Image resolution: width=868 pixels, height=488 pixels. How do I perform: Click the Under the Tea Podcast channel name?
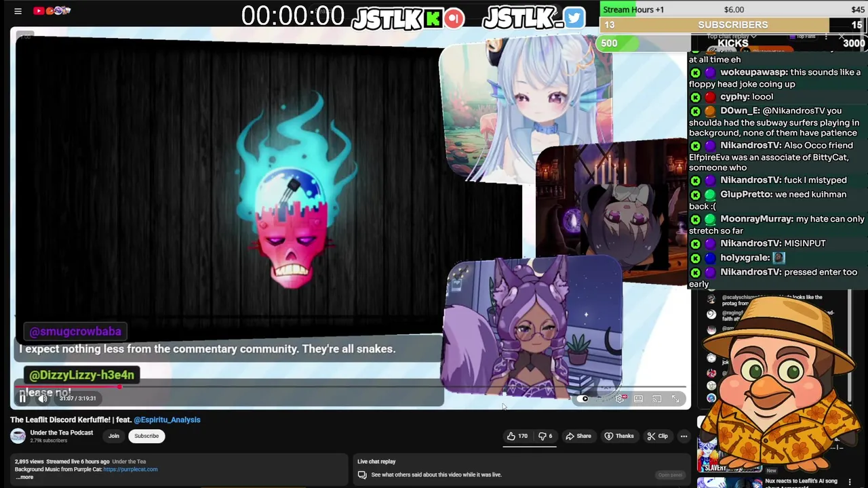coord(61,432)
